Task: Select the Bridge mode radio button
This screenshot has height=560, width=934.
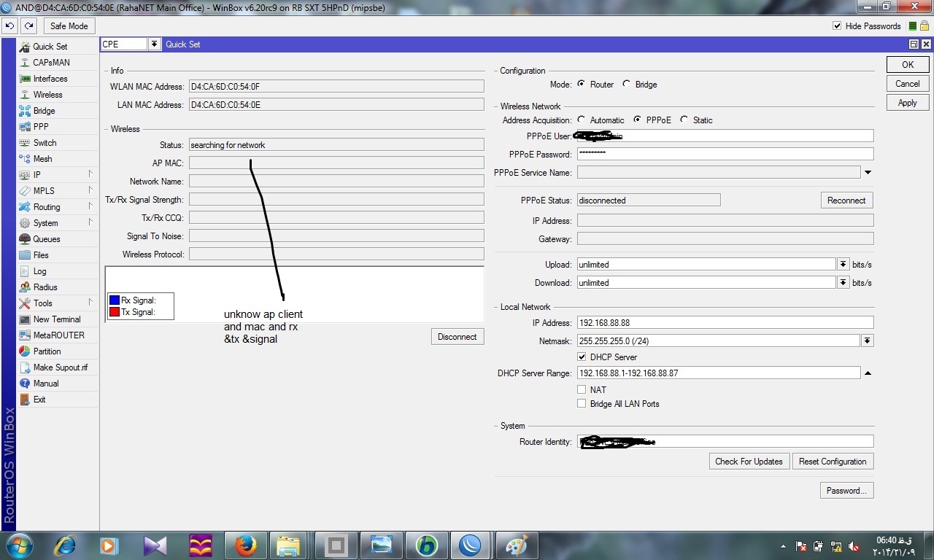Action: point(627,84)
